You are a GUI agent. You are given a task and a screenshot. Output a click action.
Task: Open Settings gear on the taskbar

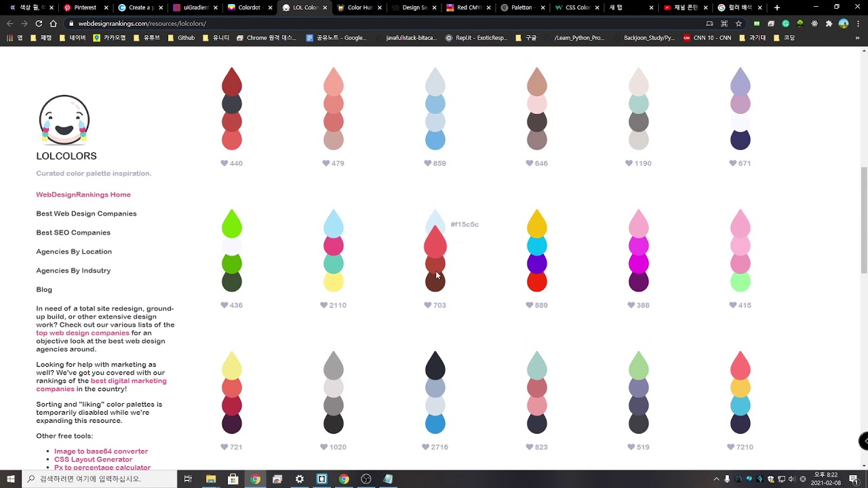click(x=299, y=479)
